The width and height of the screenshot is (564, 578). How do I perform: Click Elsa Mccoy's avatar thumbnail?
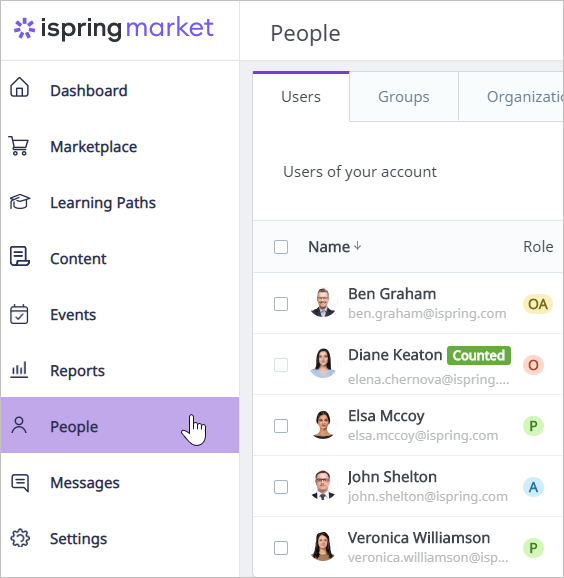(x=323, y=425)
